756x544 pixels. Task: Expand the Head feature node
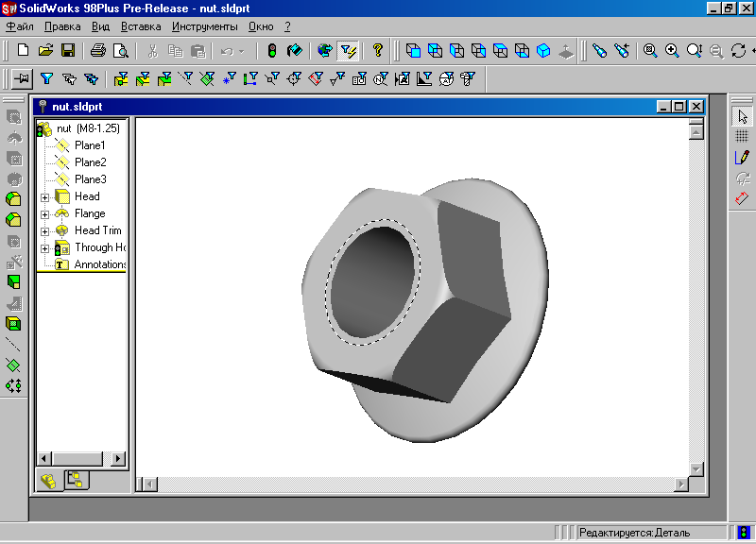[x=44, y=197]
